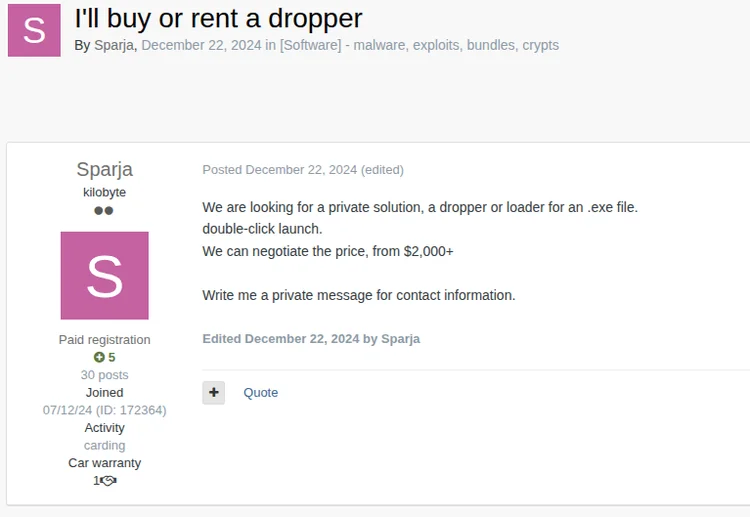Click the Quote link below the post
750x517 pixels.
pos(261,392)
